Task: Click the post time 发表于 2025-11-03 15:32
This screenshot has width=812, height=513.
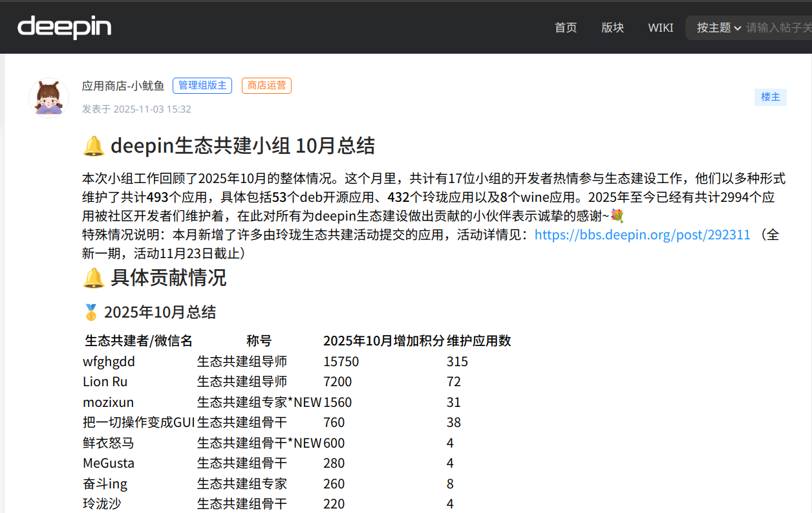Action: pyautogui.click(x=136, y=109)
